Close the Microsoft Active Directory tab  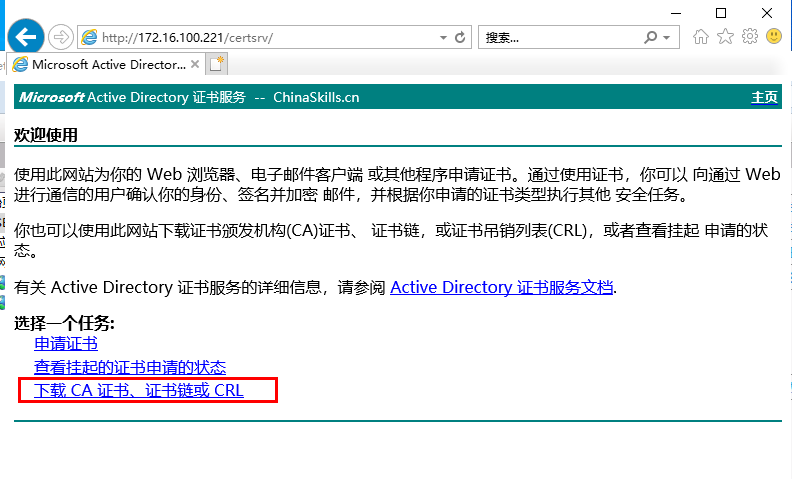tap(195, 64)
